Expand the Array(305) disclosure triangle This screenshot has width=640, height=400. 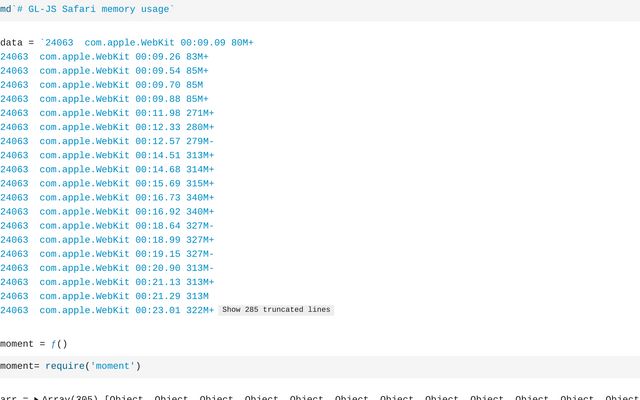click(36, 398)
